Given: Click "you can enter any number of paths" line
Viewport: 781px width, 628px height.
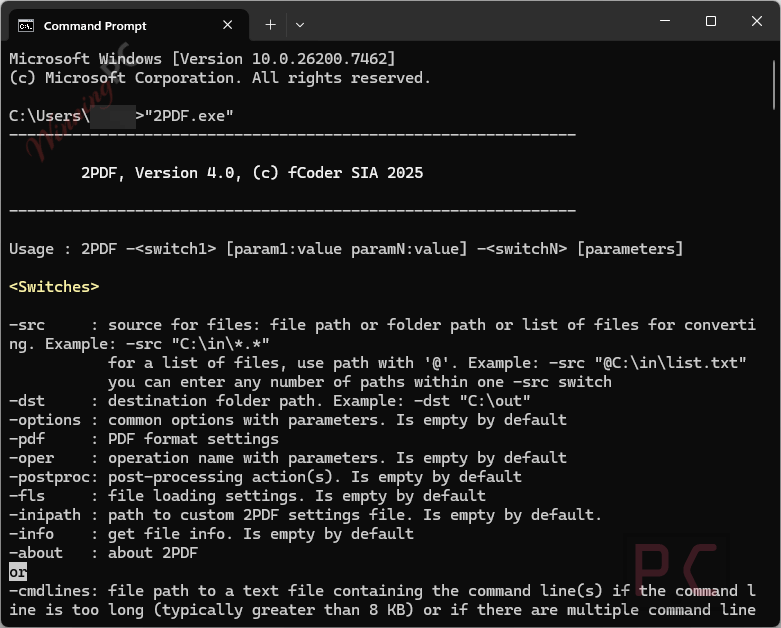Looking at the screenshot, I should pos(360,382).
